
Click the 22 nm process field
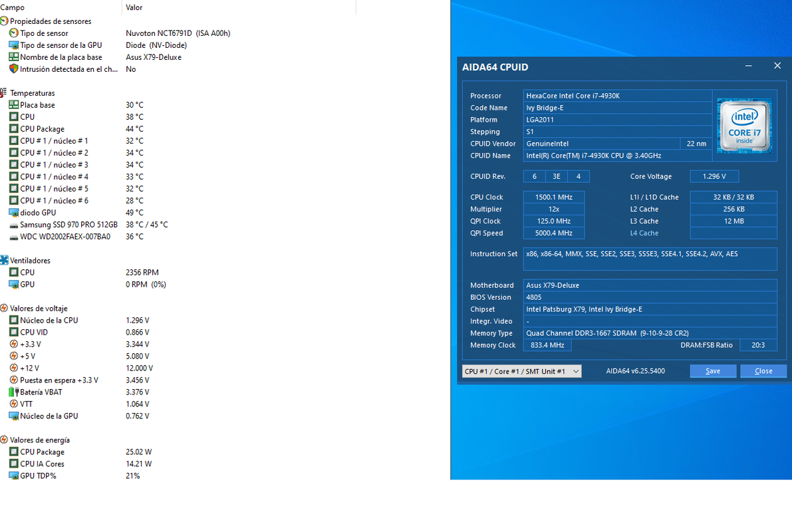tap(696, 144)
